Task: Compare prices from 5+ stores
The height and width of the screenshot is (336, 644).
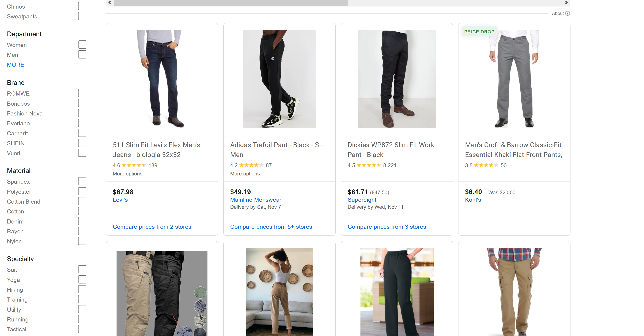Action: [271, 227]
